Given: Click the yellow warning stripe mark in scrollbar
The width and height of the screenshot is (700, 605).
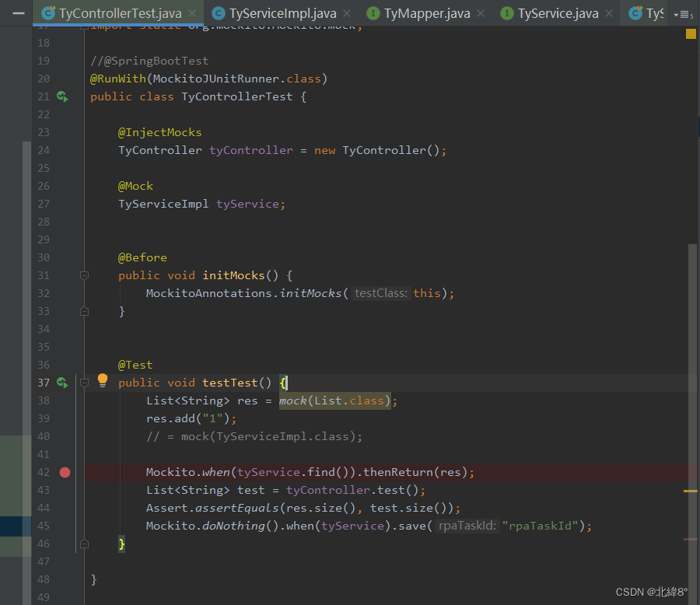Looking at the screenshot, I should click(x=690, y=491).
